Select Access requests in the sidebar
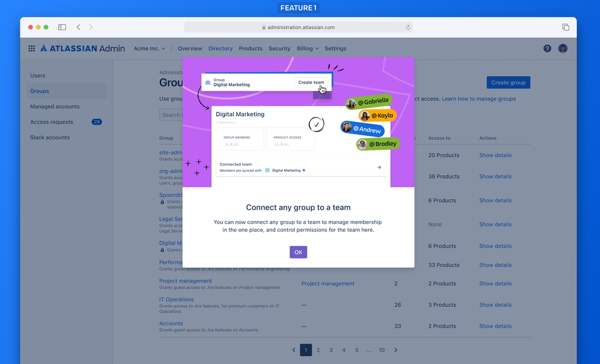 point(67,122)
